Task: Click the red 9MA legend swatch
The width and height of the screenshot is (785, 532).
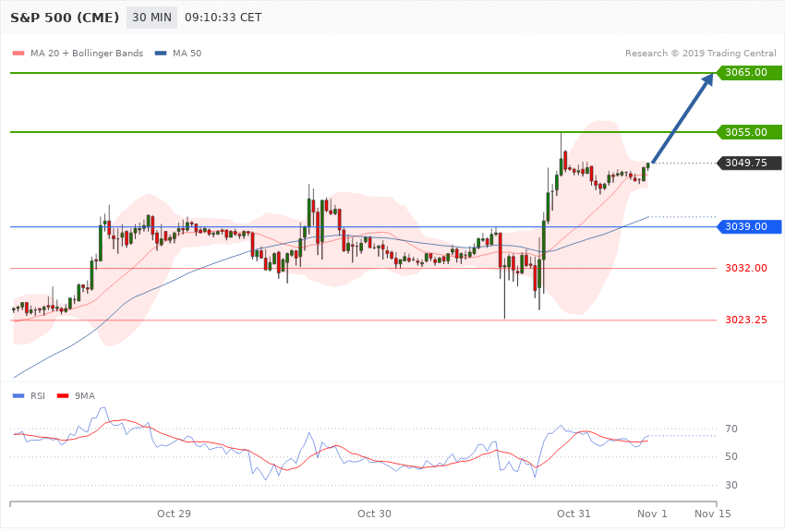Action: pyautogui.click(x=63, y=396)
